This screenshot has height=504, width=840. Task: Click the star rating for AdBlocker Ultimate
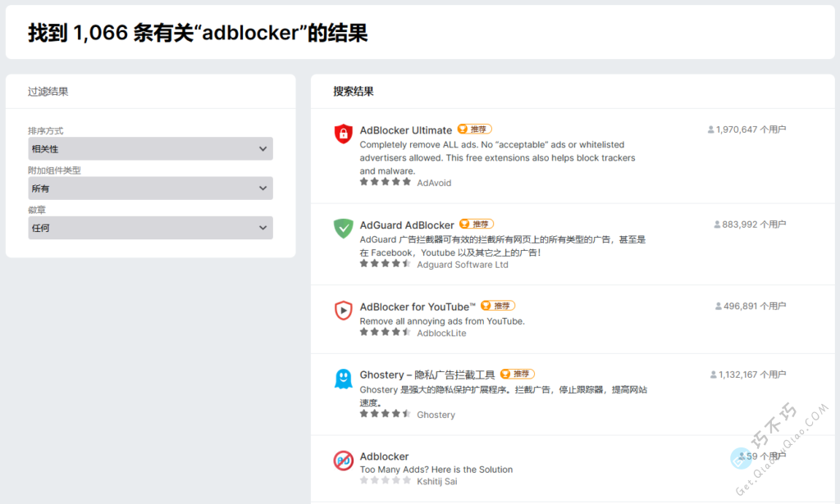386,182
